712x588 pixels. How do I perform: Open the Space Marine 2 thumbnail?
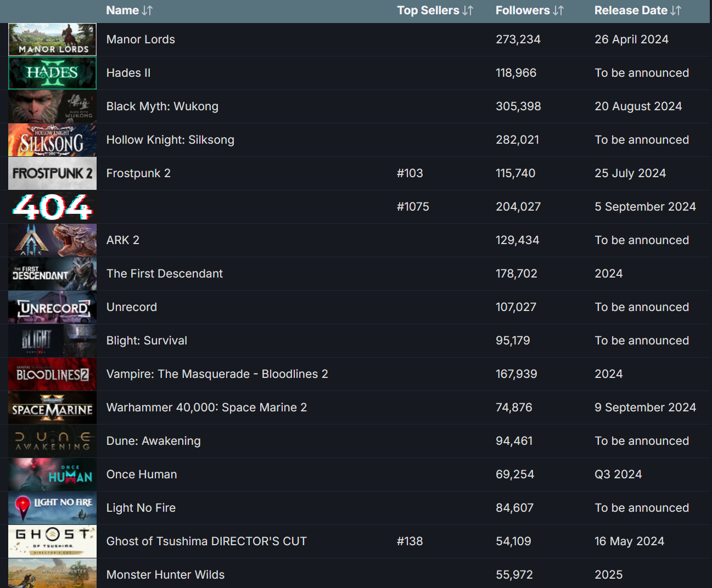[x=52, y=408]
